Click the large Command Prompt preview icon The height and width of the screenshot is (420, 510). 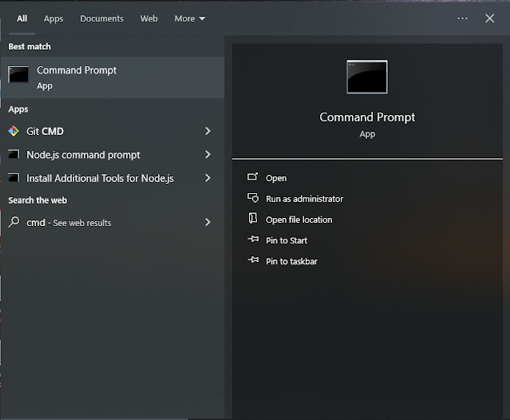coord(367,77)
